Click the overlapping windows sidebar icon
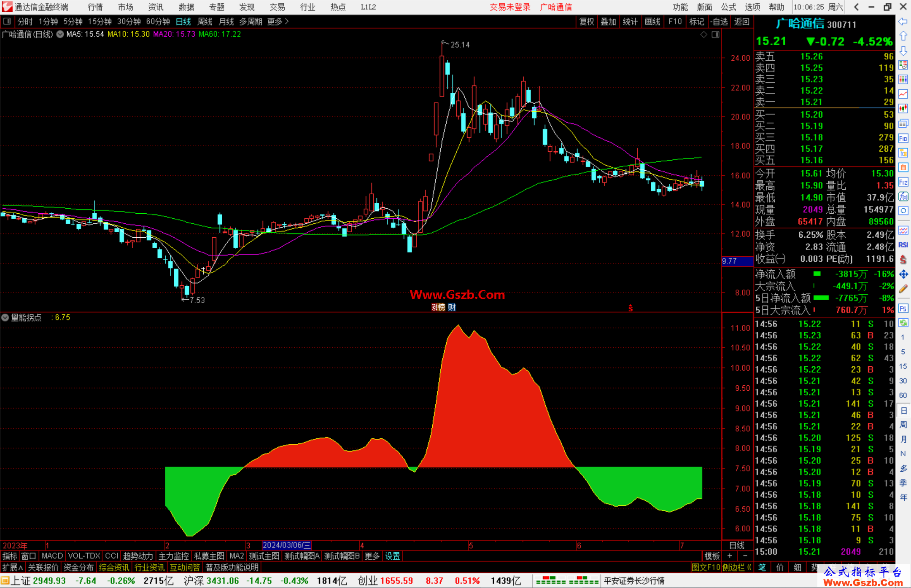The image size is (911, 588). point(903,124)
